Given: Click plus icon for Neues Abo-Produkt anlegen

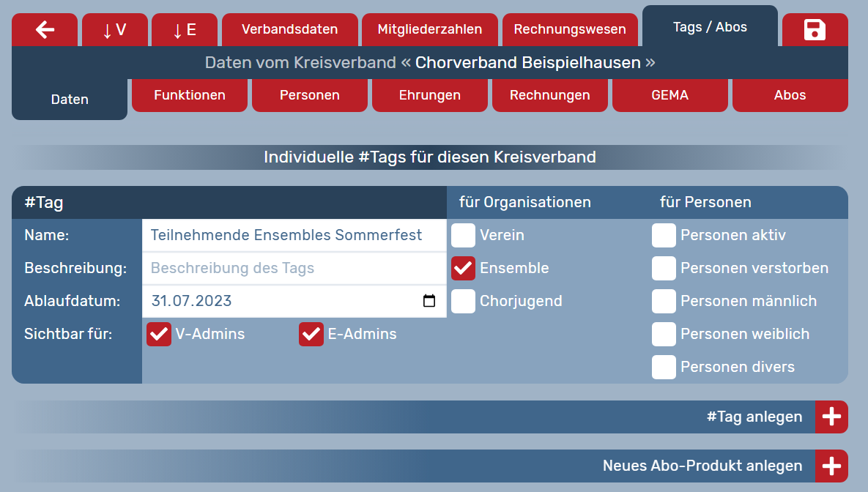Looking at the screenshot, I should [x=831, y=466].
